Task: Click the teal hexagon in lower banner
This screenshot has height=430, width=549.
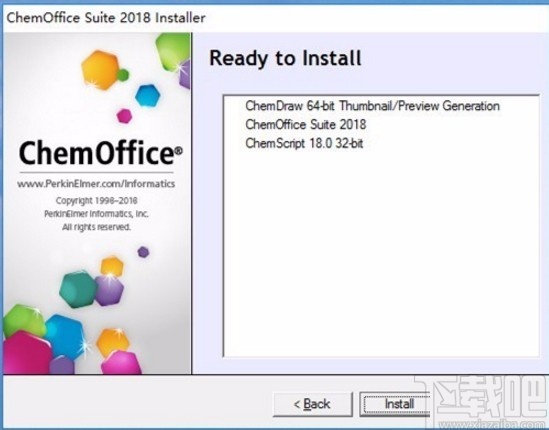Action: [78, 289]
